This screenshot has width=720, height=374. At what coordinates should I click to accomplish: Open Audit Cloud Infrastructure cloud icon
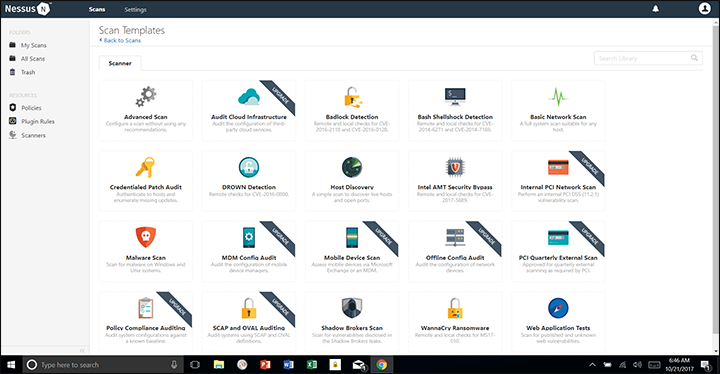[x=249, y=96]
